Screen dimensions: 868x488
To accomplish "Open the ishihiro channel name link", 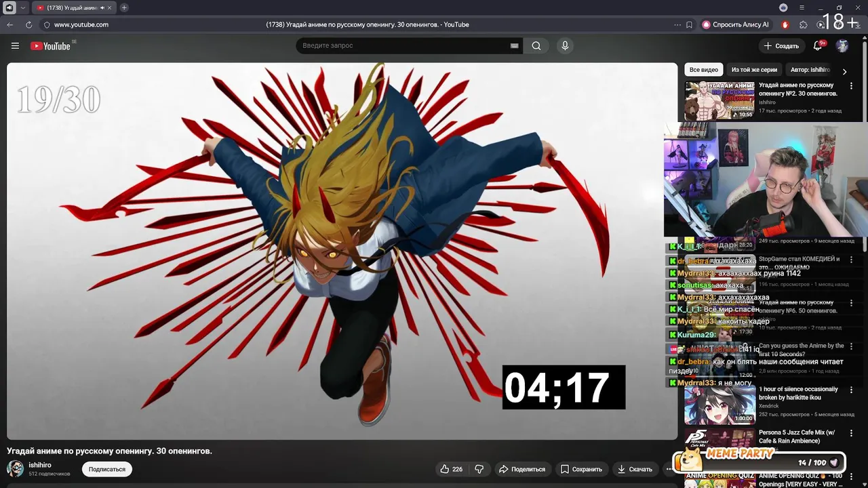I will click(40, 465).
